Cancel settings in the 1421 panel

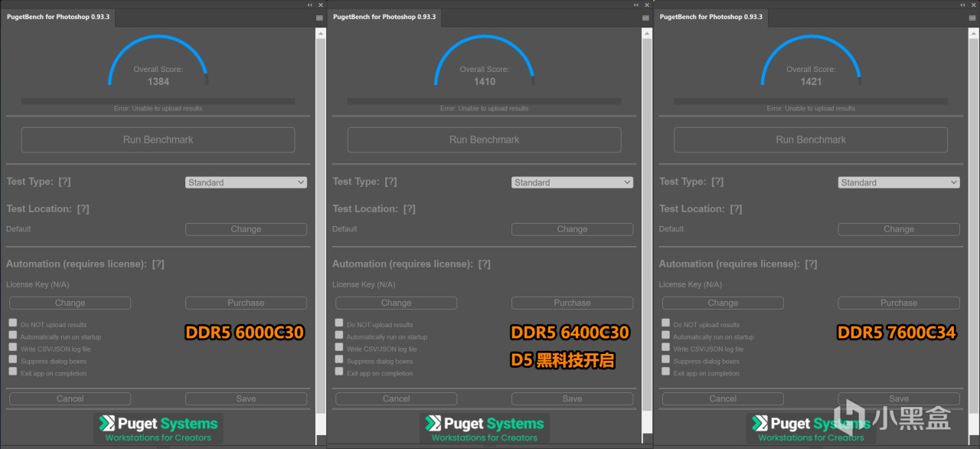(723, 398)
